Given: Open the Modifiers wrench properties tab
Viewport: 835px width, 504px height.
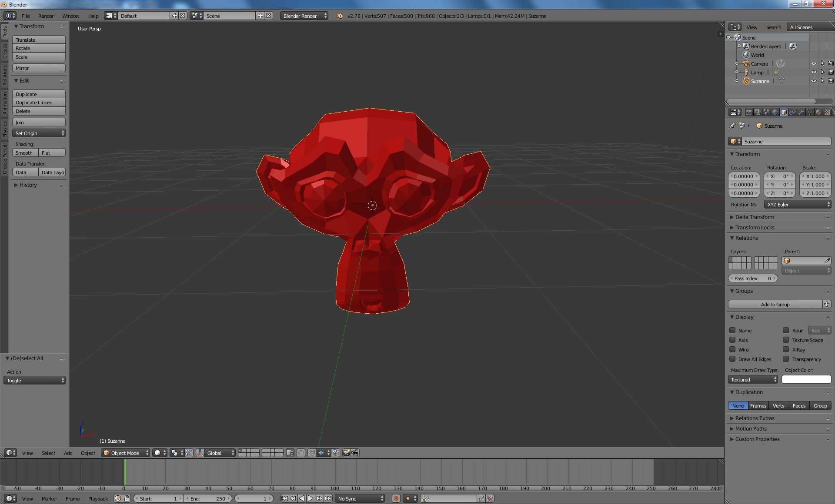Looking at the screenshot, I should [x=801, y=112].
